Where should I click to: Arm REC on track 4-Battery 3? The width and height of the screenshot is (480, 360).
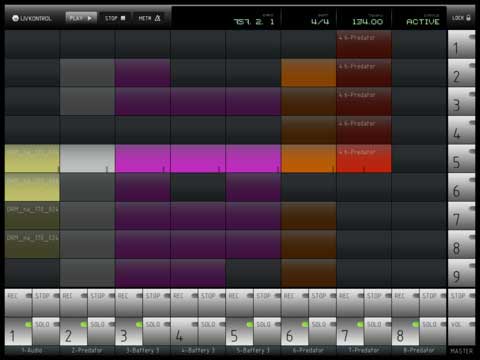coord(185,303)
